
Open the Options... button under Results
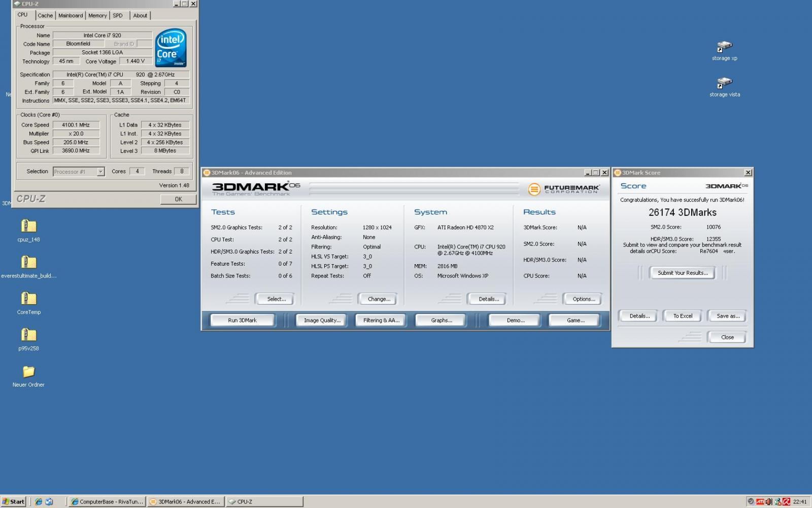584,299
